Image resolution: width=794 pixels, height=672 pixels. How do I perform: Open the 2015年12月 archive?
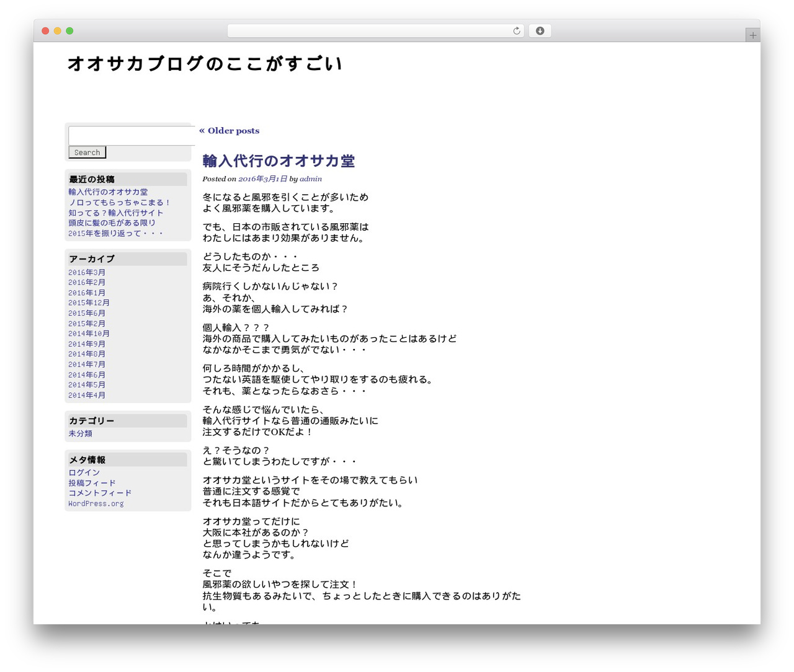point(89,303)
